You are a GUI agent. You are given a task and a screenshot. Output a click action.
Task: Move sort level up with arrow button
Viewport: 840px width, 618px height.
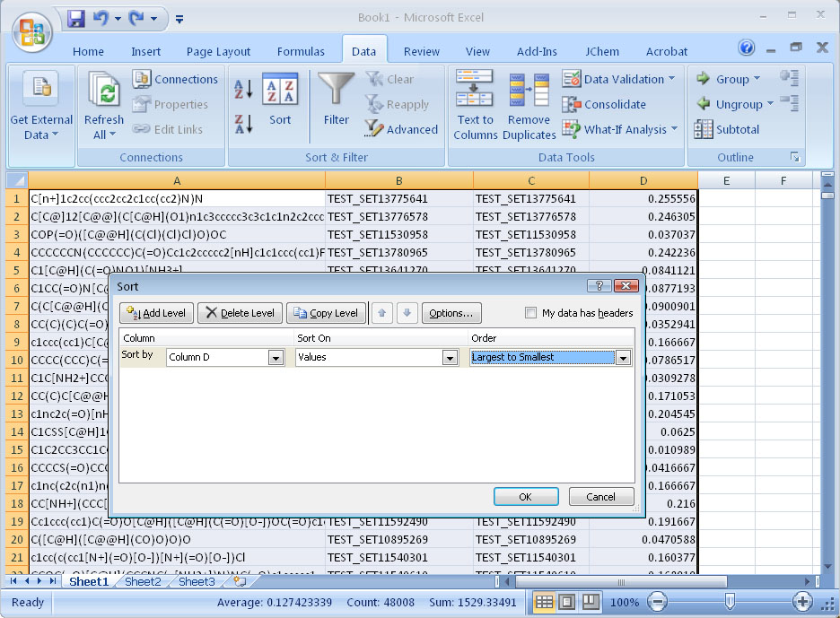click(x=382, y=313)
